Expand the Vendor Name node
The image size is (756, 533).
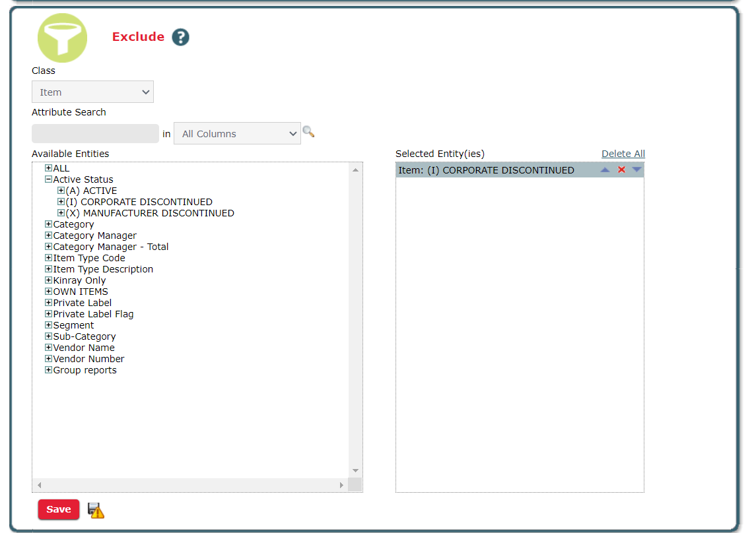[48, 348]
